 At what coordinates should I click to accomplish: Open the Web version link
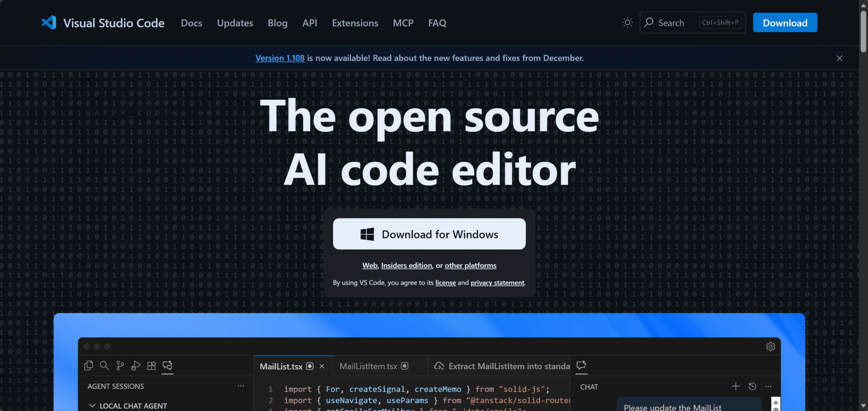[370, 266]
